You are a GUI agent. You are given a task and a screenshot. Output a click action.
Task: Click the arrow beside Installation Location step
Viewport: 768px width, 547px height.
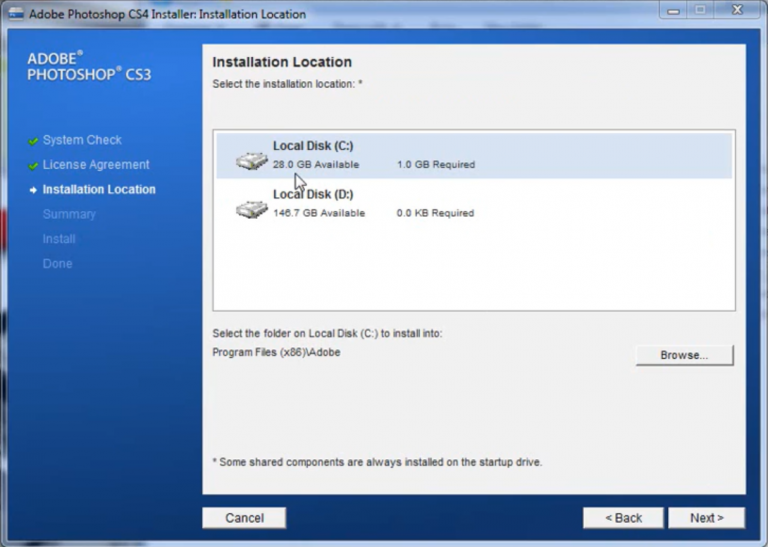tap(33, 190)
